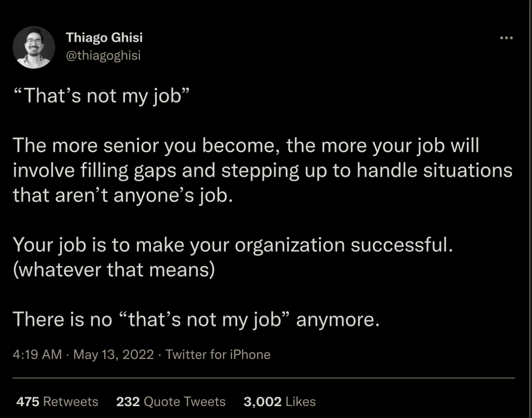Click the opening “That’s not my job” line
This screenshot has height=418, width=532.
coord(102,96)
